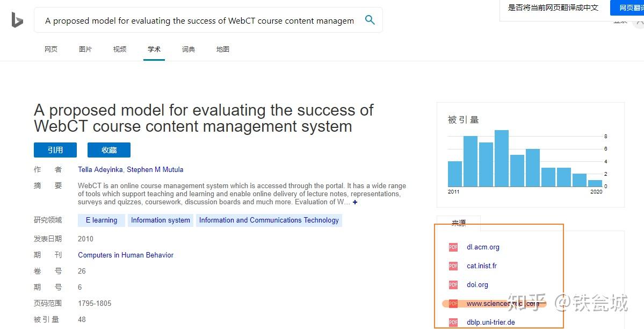
Task: Expand the abstract with plus icon
Action: pos(355,202)
